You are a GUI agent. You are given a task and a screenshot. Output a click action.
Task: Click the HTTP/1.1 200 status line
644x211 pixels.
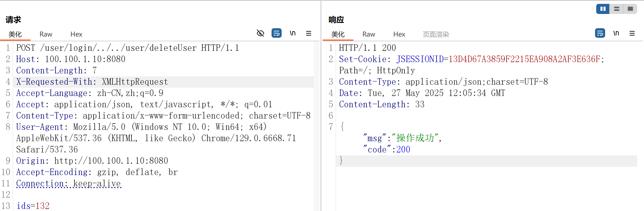367,48
